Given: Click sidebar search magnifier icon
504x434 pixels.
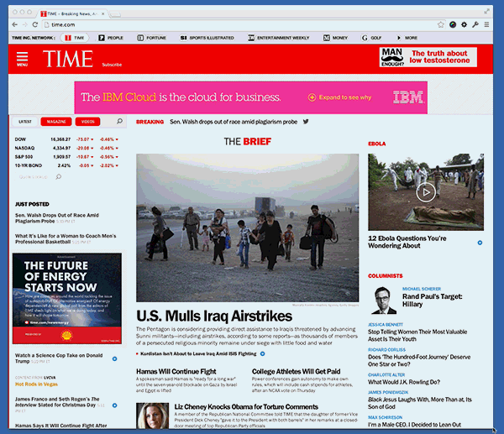Looking at the screenshot, I should (119, 122).
